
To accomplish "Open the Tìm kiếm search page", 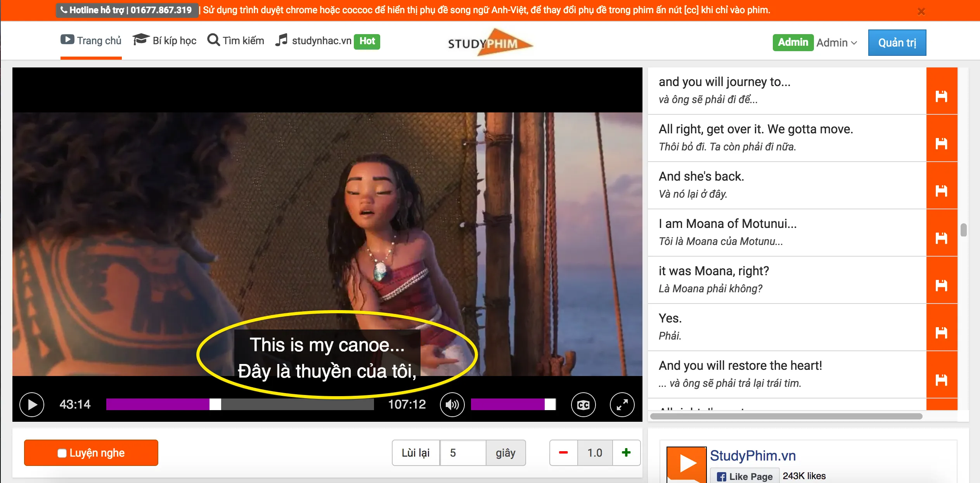I will point(235,41).
